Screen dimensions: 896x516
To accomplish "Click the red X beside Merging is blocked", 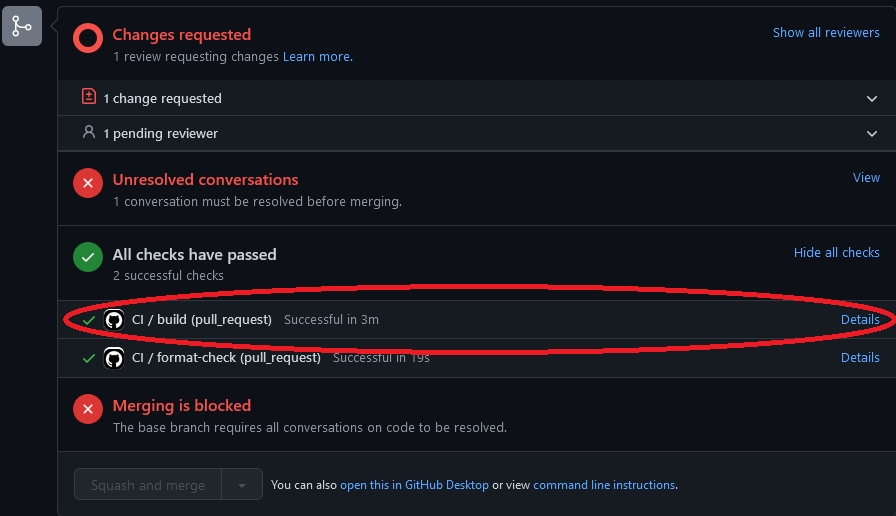I will point(88,409).
